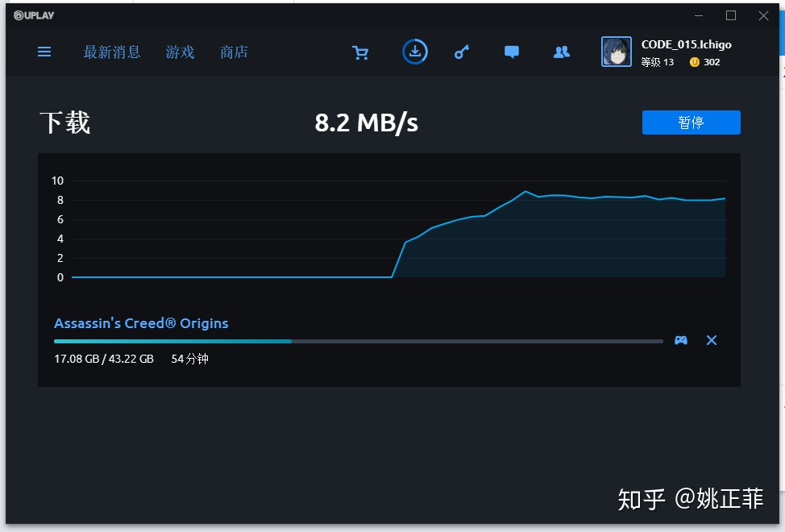Cancel the Assassin's Creed Origins download
Viewport: 785px width, 532px height.
712,340
